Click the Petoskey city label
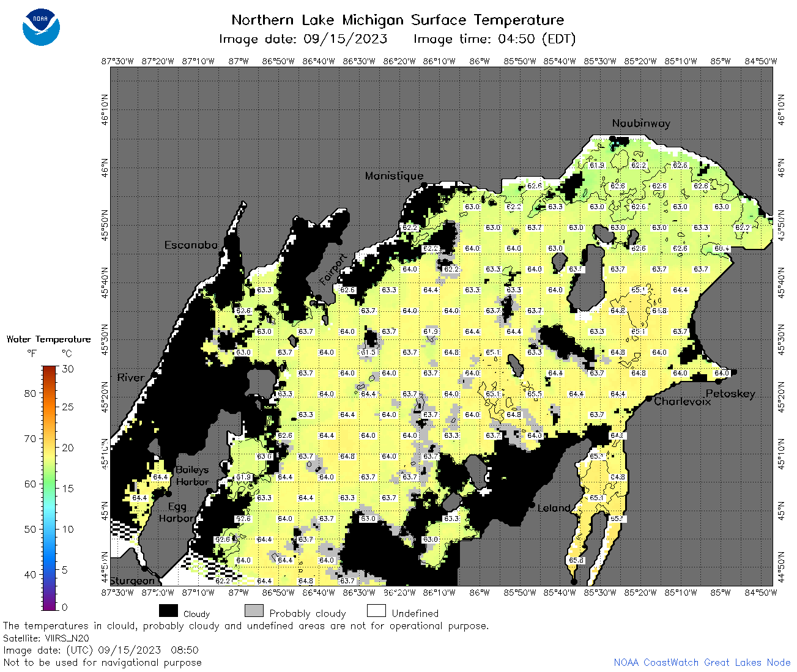This screenshot has height=672, width=797. (x=730, y=394)
